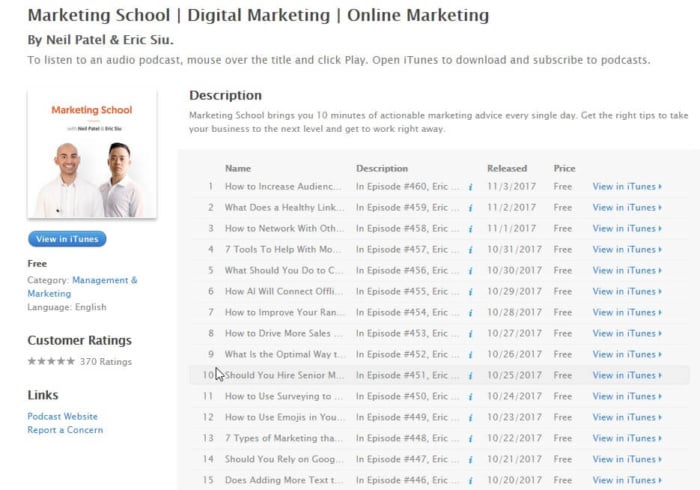Click the Description column header in episode table
700x490 pixels.
[382, 169]
